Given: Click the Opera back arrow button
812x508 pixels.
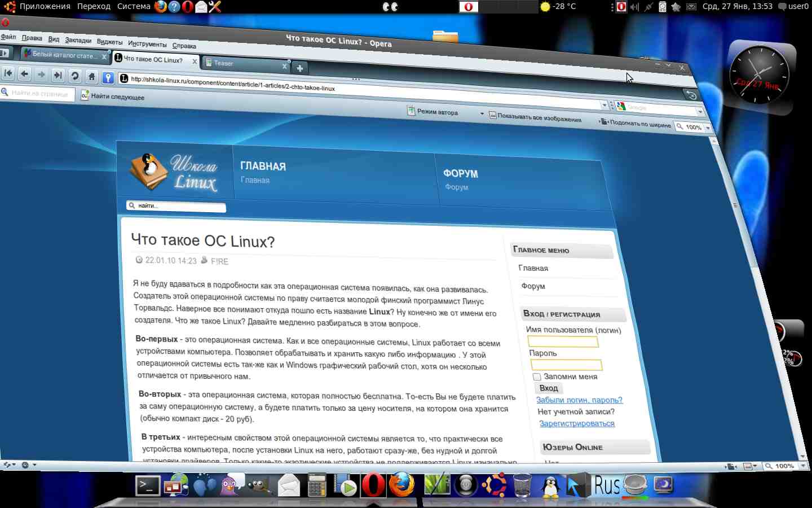Looking at the screenshot, I should (x=24, y=73).
